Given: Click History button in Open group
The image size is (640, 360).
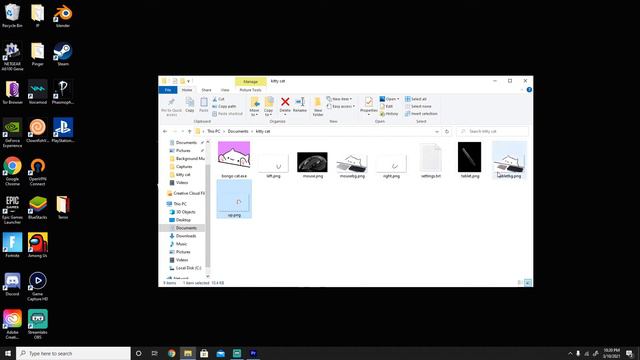Looking at the screenshot, I should tap(389, 114).
